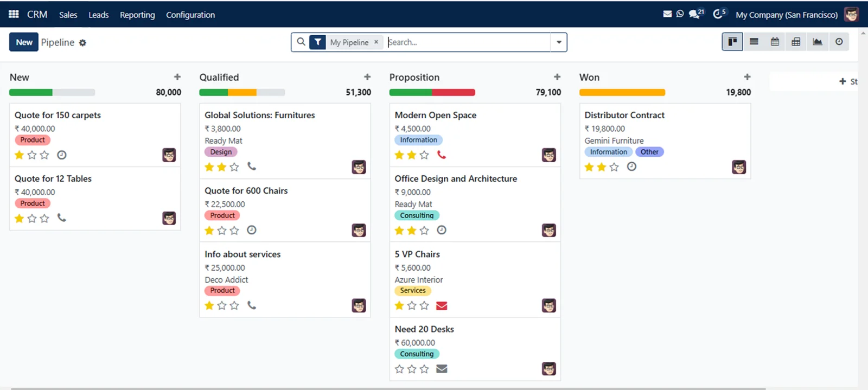Click red phone icon on Modern Open Space
Viewport: 868px width, 390px height.
[442, 155]
